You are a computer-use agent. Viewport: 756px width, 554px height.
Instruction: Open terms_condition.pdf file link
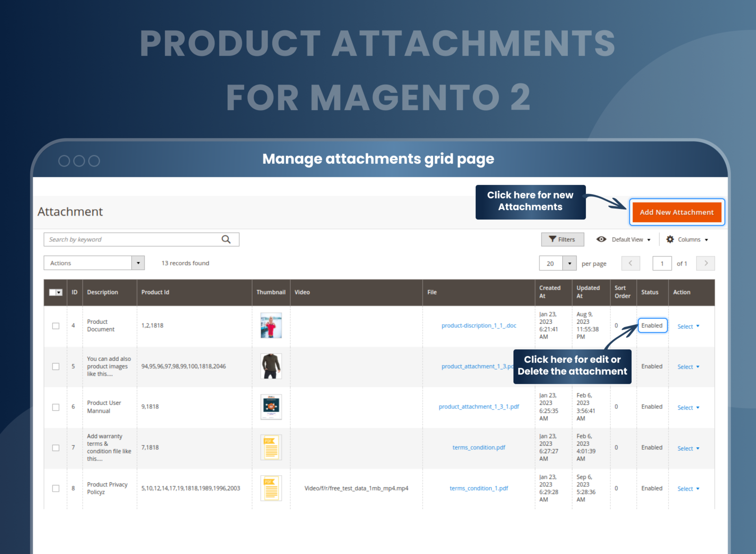[478, 447]
